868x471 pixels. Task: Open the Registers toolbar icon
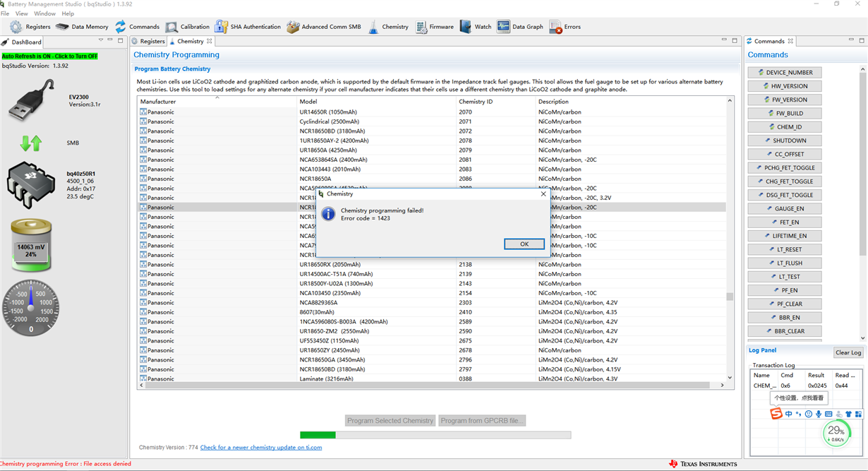pyautogui.click(x=16, y=27)
